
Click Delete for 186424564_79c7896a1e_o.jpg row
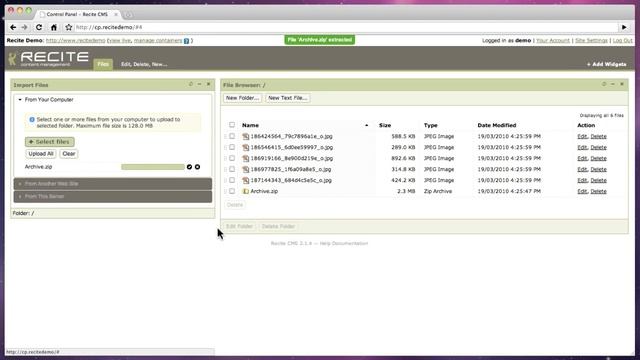(598, 136)
